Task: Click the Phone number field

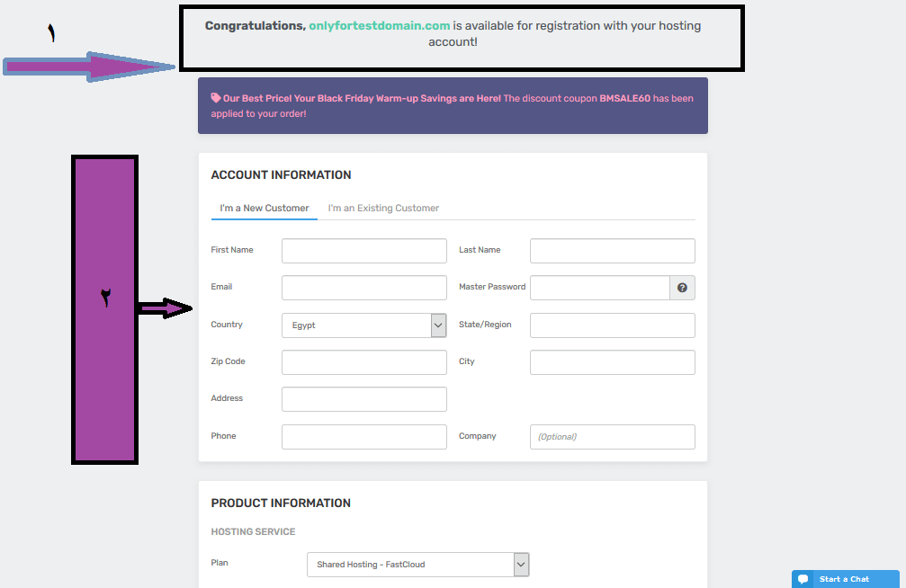Action: 364,437
